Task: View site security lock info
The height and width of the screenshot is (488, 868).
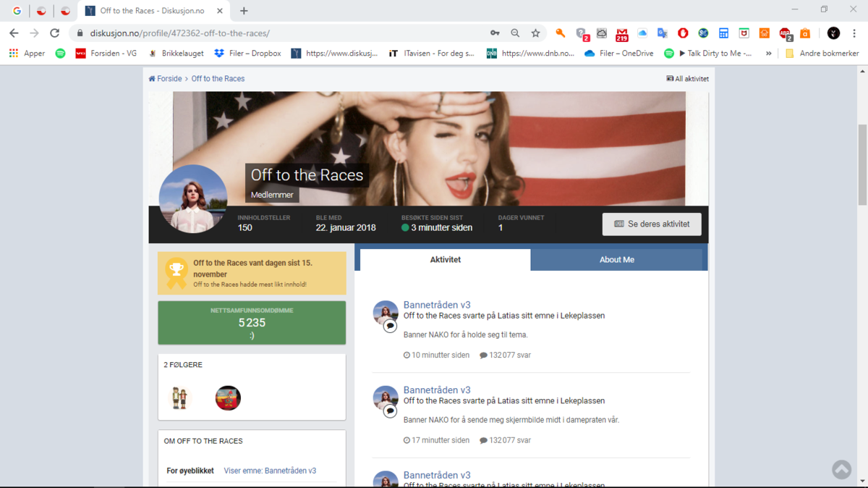Action: [x=80, y=33]
